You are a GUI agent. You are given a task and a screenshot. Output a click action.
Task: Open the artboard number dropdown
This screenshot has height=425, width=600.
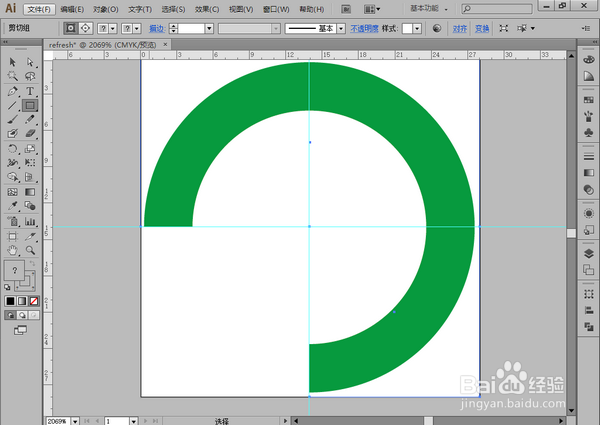134,421
